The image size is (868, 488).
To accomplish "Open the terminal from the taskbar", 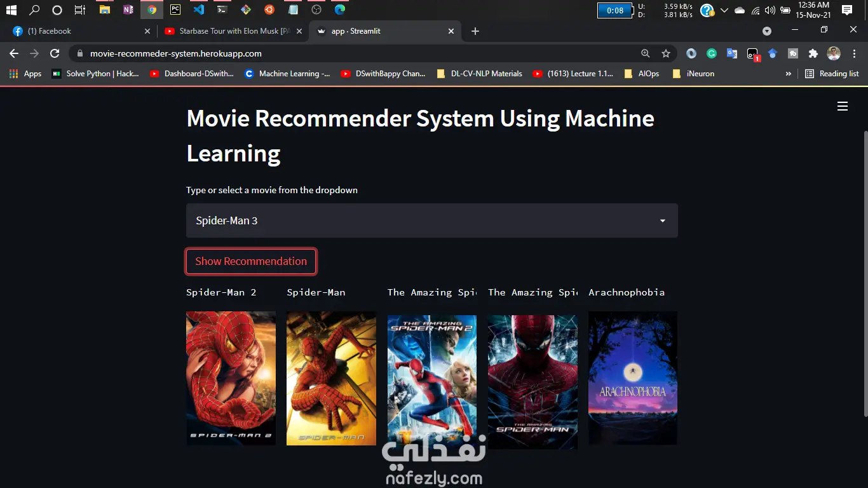I will point(222,10).
